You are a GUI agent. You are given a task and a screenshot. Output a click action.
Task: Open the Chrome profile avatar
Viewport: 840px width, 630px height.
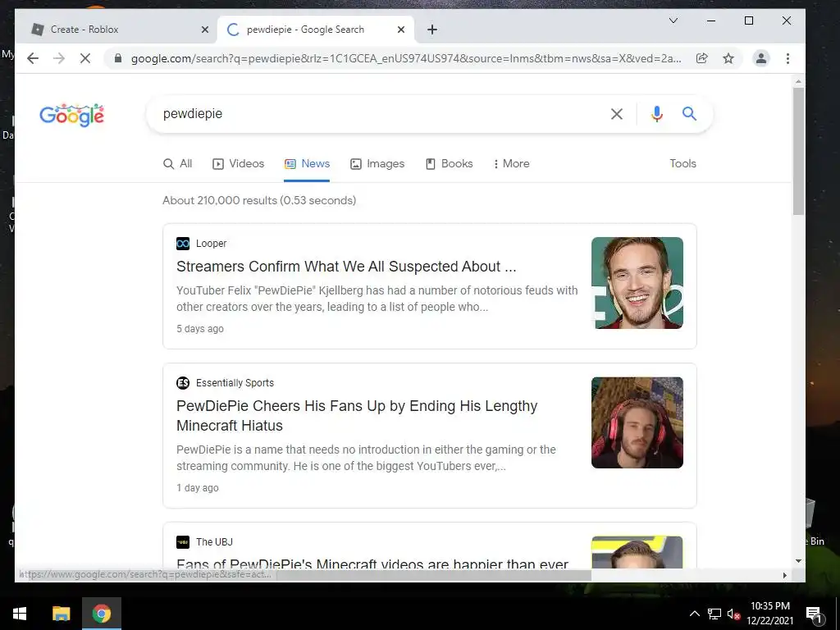point(760,58)
